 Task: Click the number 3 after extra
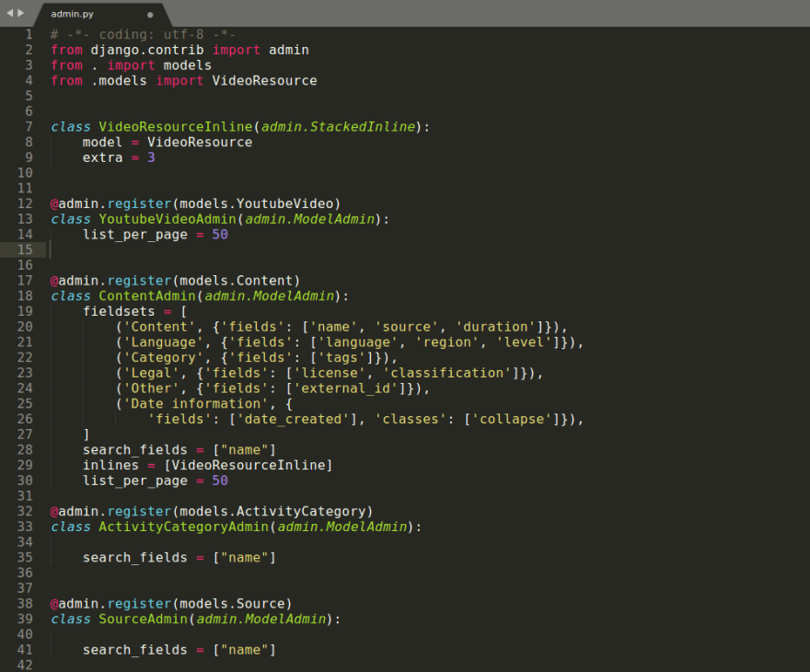click(151, 157)
